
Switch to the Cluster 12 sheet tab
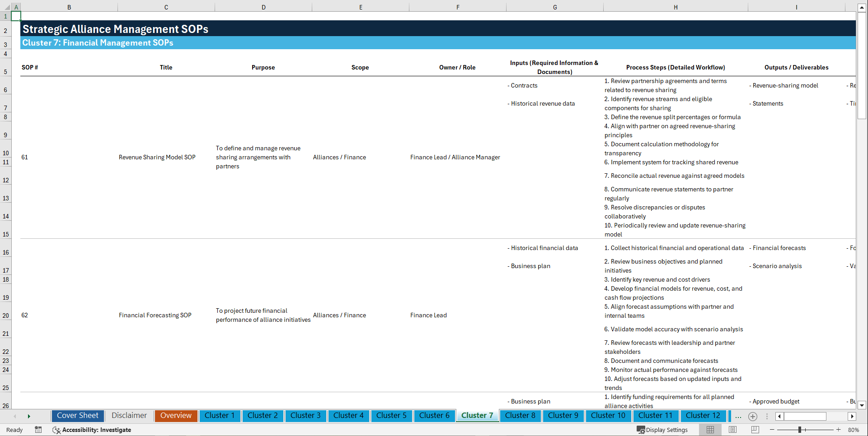(703, 416)
